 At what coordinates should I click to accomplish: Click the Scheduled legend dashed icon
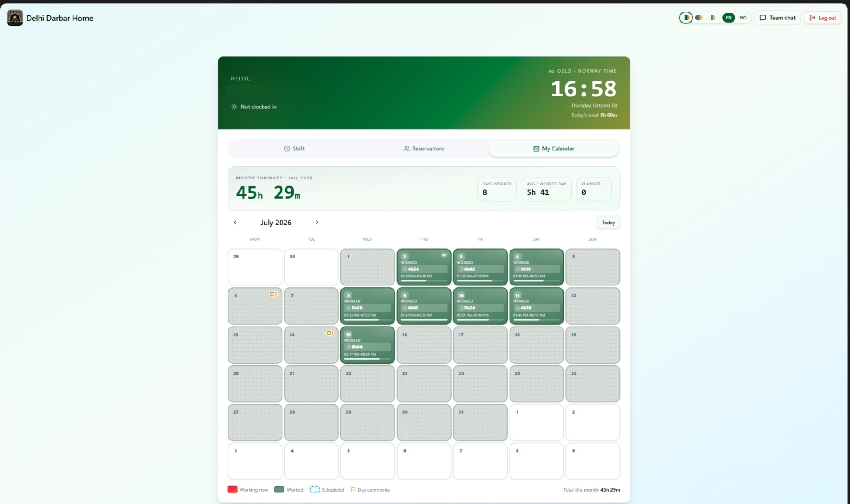[314, 489]
